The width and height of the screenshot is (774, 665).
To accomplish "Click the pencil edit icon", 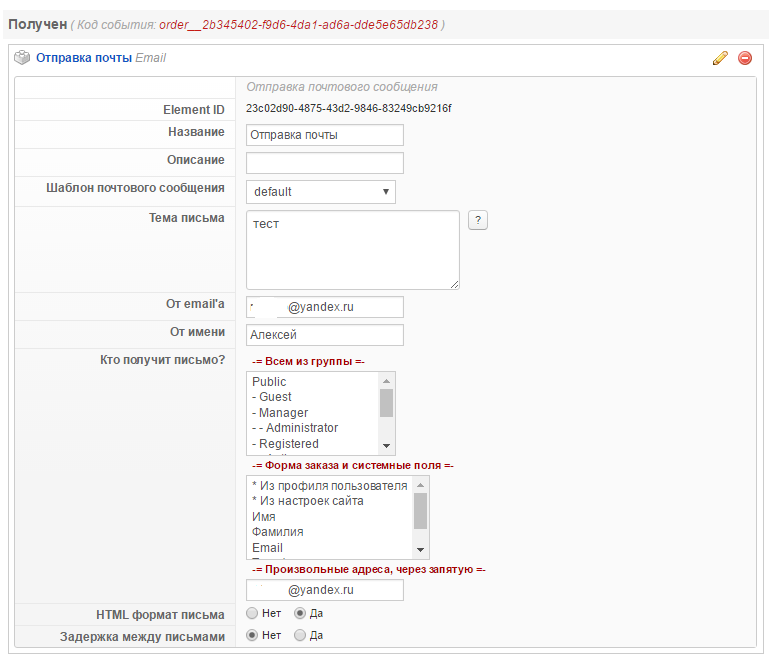I will [x=720, y=58].
